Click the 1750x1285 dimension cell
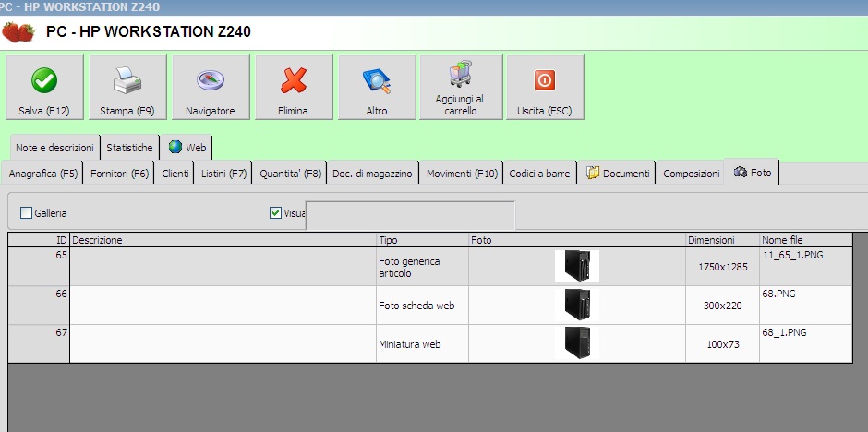 pos(722,267)
